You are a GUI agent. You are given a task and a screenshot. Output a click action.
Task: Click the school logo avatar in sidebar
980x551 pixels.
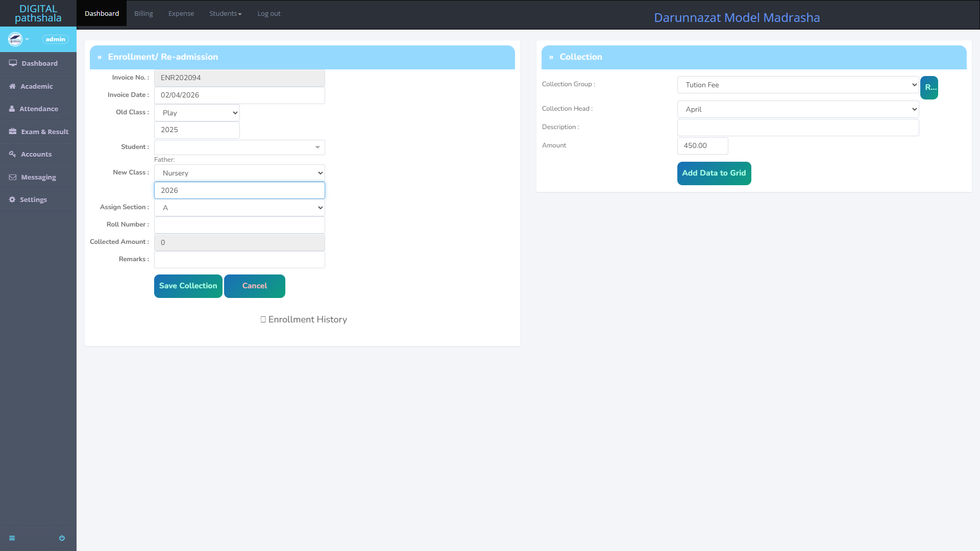(x=15, y=39)
